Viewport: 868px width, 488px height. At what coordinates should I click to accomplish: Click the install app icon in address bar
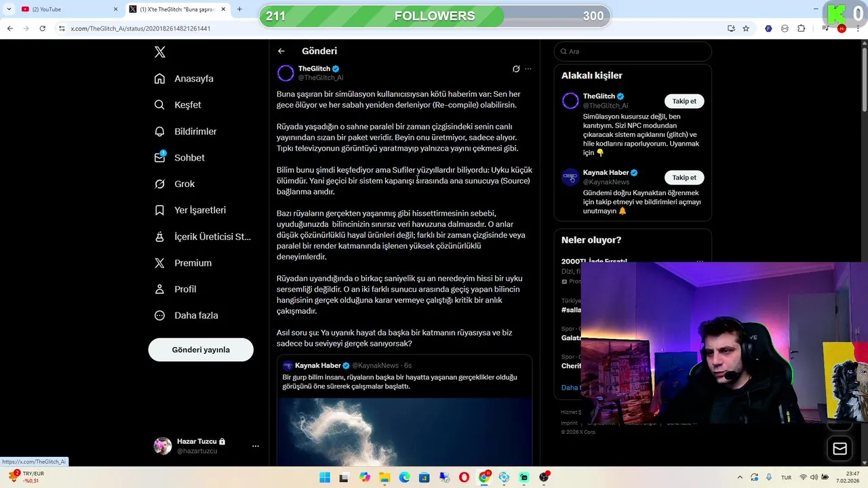click(x=731, y=28)
